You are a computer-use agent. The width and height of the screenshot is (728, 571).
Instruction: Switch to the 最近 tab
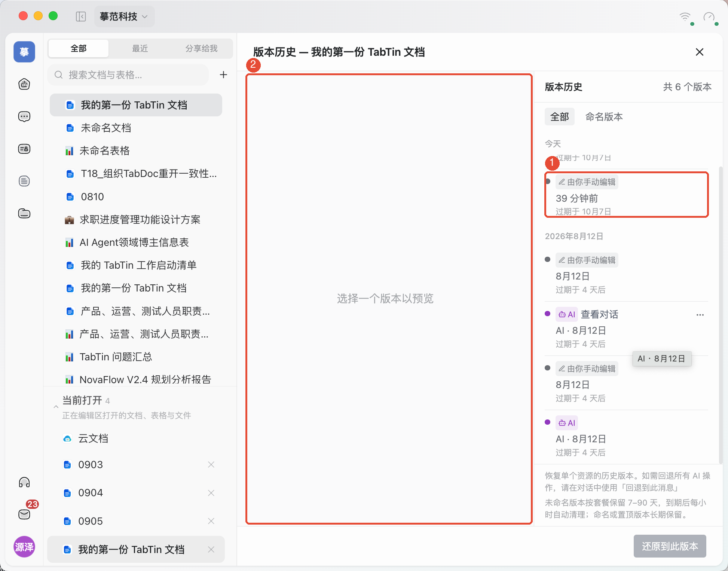[140, 49]
